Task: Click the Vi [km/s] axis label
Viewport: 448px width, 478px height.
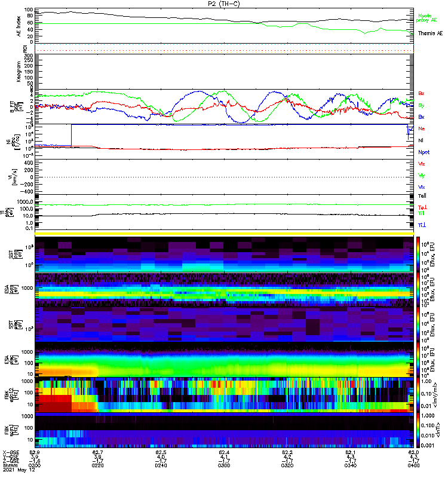Action: coord(14,177)
